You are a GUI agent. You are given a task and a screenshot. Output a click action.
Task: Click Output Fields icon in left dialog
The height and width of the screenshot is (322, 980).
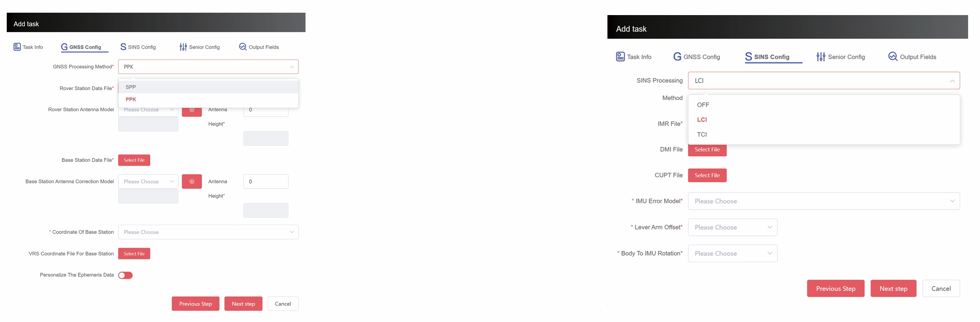[x=243, y=47]
